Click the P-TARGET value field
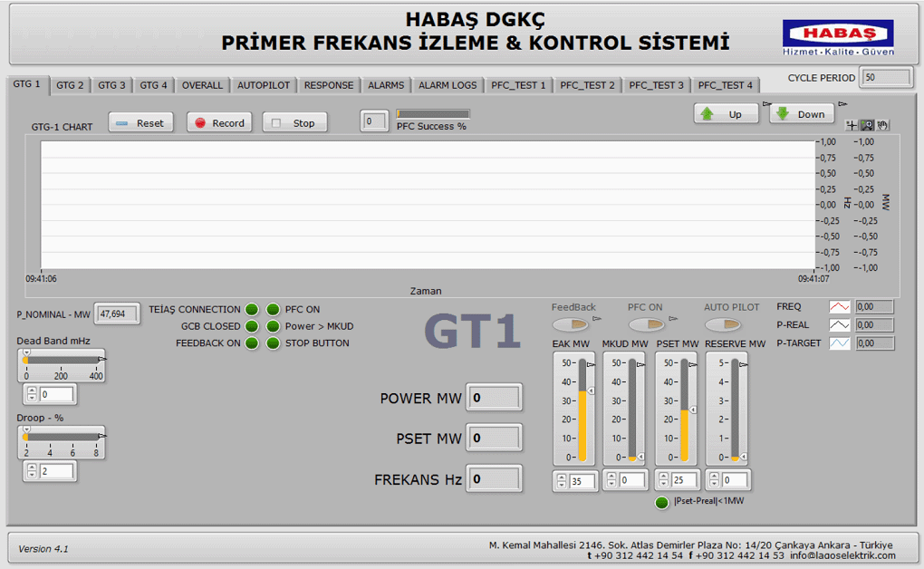Screen dimensions: 924x569 tap(874, 343)
